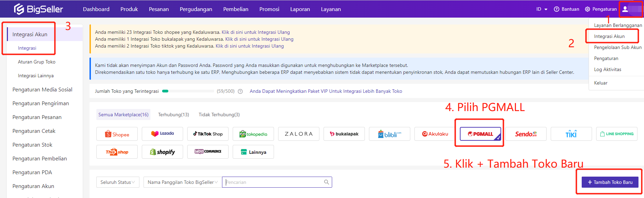The width and height of the screenshot is (644, 198).
Task: Select the Lazada marketplace tile
Action: pos(162,134)
